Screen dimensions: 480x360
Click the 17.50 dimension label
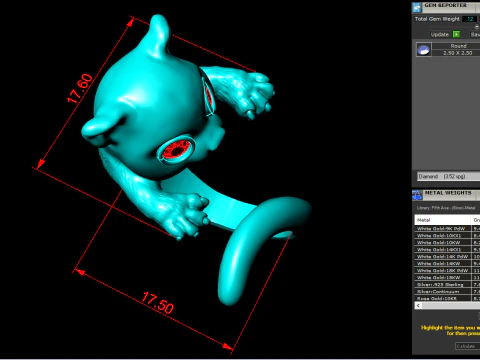pyautogui.click(x=157, y=303)
